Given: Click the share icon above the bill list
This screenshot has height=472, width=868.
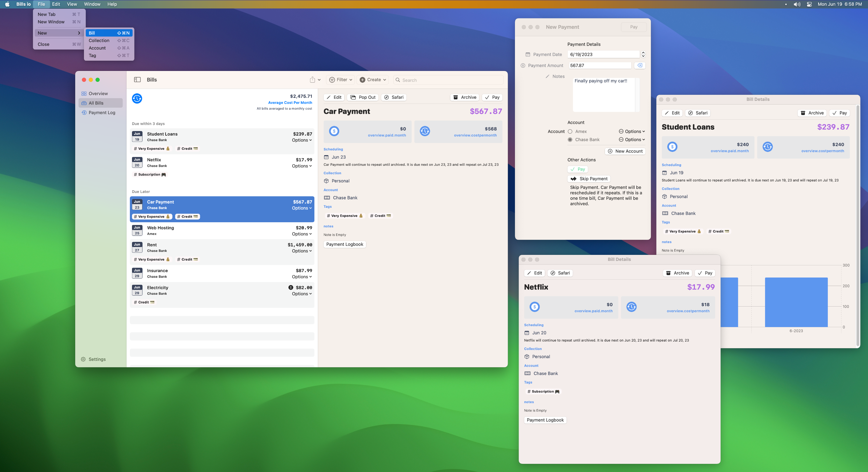Looking at the screenshot, I should [x=312, y=79].
